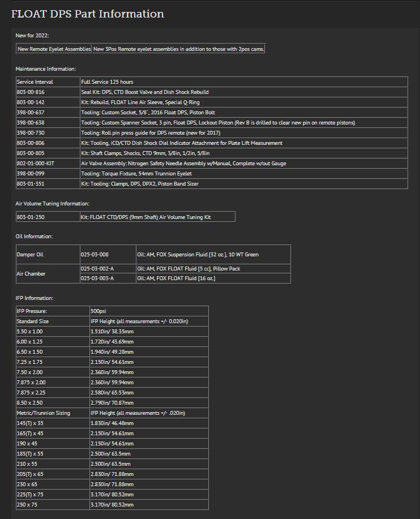Select part number 398-00-638

click(x=31, y=123)
